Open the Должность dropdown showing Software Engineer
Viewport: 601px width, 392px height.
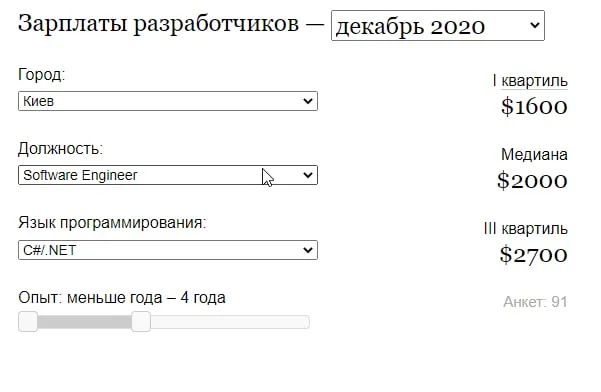(x=168, y=175)
